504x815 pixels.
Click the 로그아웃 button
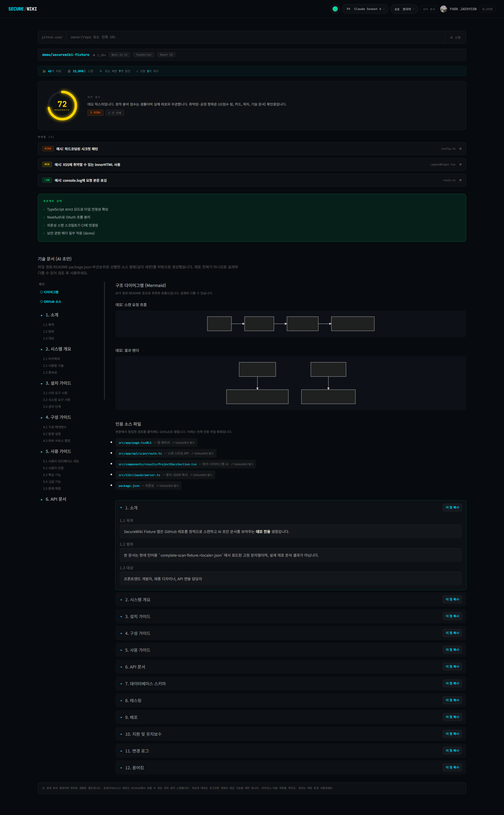tap(487, 9)
